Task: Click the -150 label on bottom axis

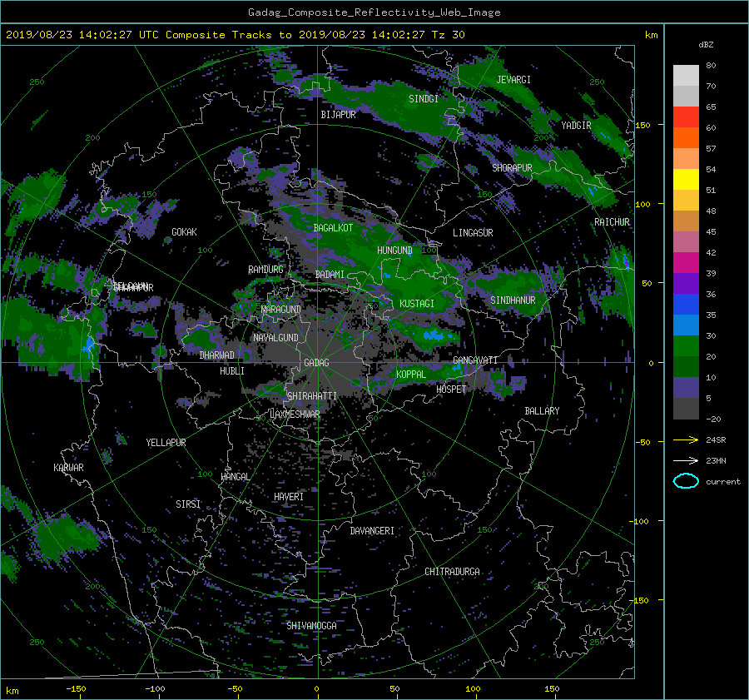Action: (x=76, y=689)
